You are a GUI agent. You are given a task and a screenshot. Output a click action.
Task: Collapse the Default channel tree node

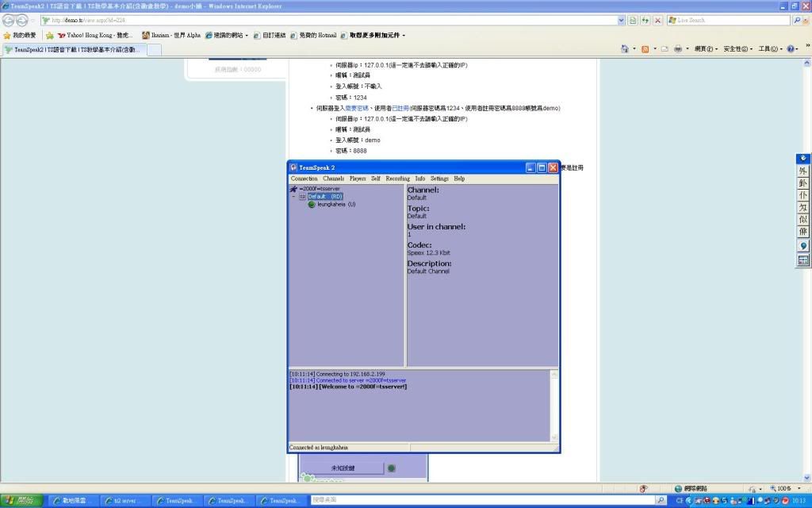pyautogui.click(x=293, y=196)
